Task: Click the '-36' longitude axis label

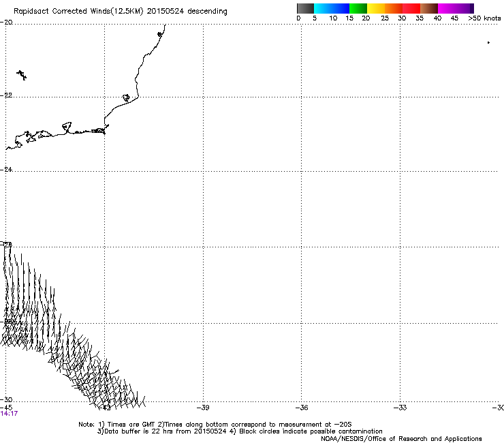Action: point(302,408)
